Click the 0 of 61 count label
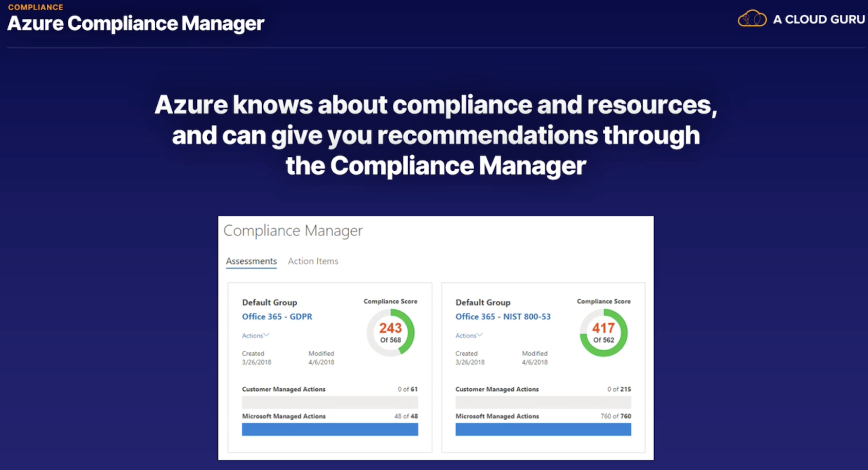 (407, 389)
